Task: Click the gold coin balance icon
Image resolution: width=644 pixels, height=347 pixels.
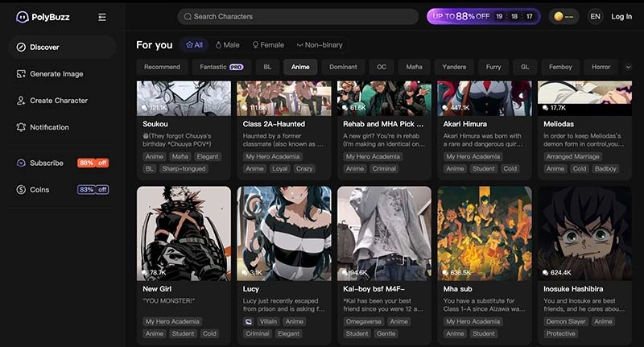Action: click(558, 17)
